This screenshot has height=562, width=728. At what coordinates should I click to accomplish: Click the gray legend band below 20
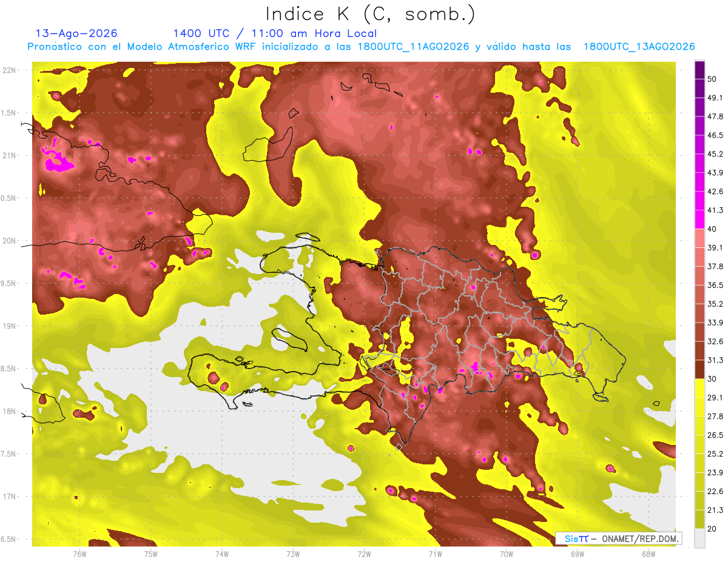pyautogui.click(x=699, y=538)
